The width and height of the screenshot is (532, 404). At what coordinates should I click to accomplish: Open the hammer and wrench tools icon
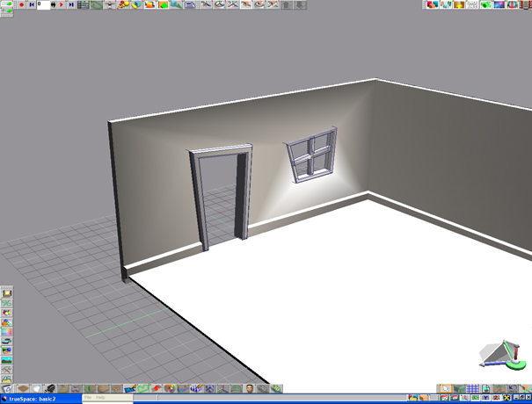7,371
